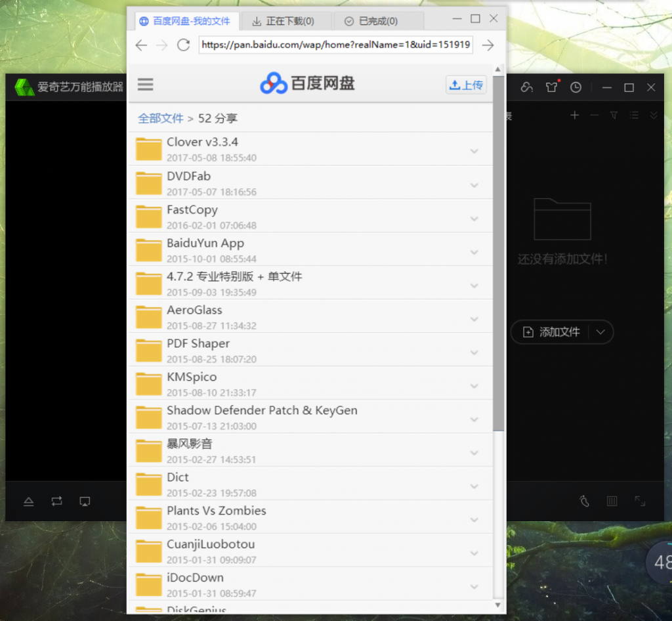The height and width of the screenshot is (621, 672).
Task: Toggle the loop playback icon in iQiyi player
Action: coord(56,501)
